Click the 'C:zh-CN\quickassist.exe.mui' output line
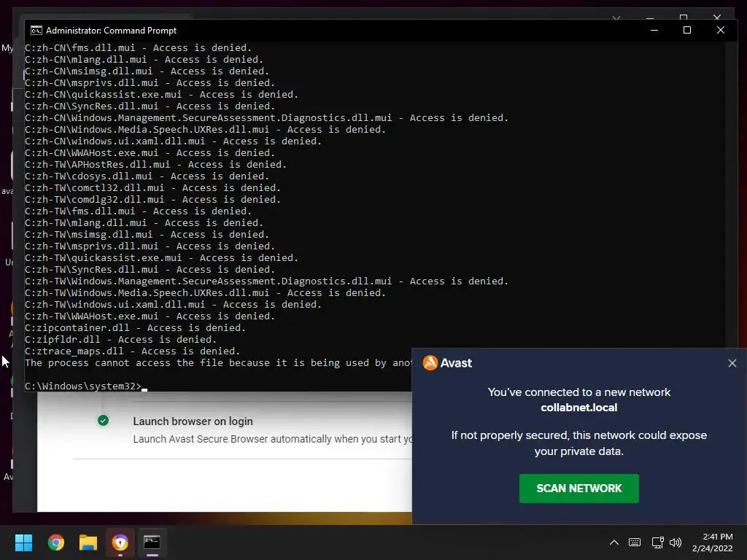 [161, 94]
